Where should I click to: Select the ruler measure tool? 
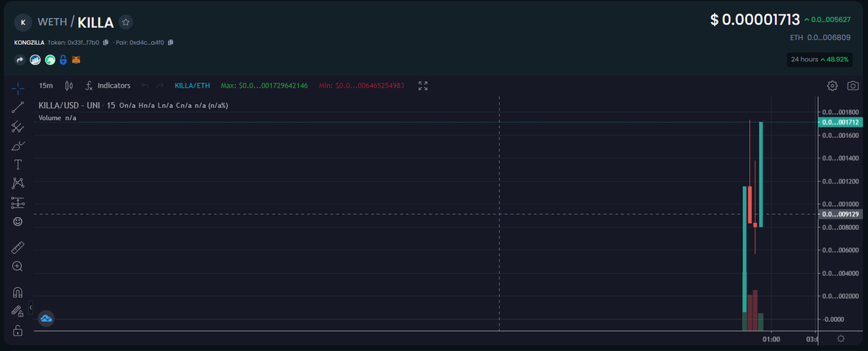click(x=18, y=247)
